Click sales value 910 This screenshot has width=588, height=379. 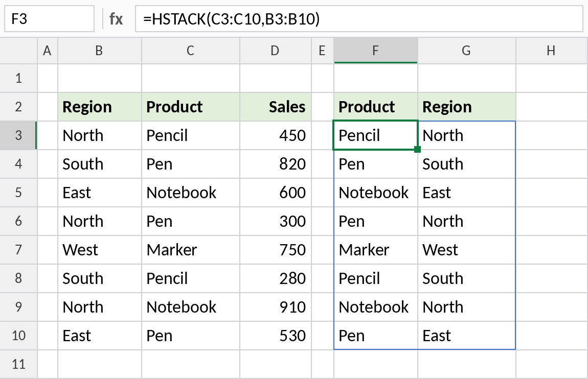tap(275, 306)
